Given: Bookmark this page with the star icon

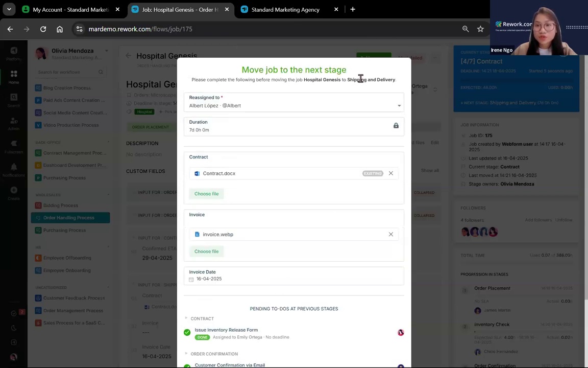Looking at the screenshot, I should coord(480,29).
